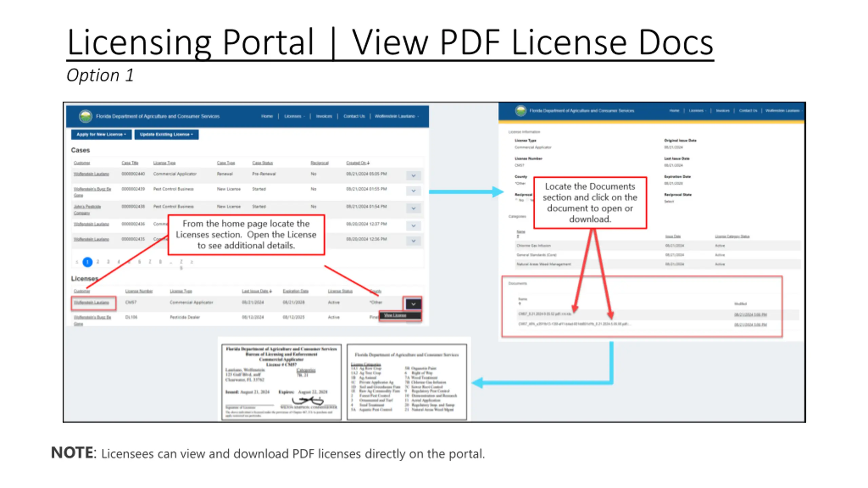Image resolution: width=868 pixels, height=488 pixels.
Task: Click the Natural Areas Weed Management row
Action: 657,264
